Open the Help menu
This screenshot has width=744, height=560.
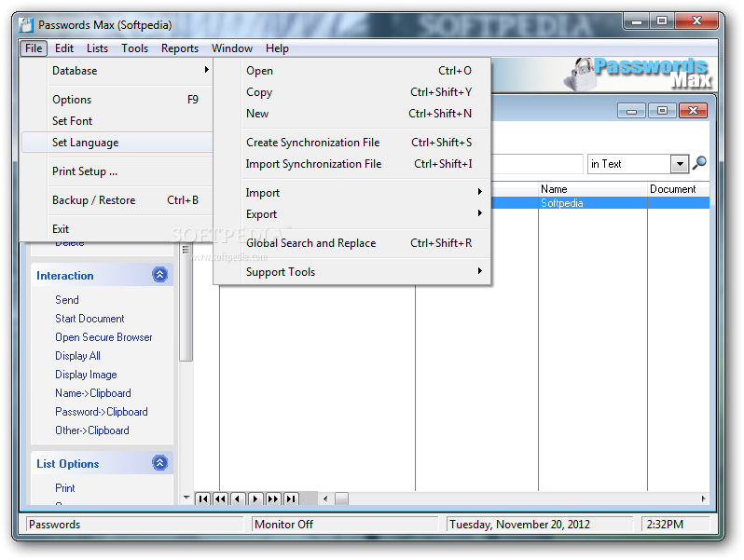coord(277,48)
